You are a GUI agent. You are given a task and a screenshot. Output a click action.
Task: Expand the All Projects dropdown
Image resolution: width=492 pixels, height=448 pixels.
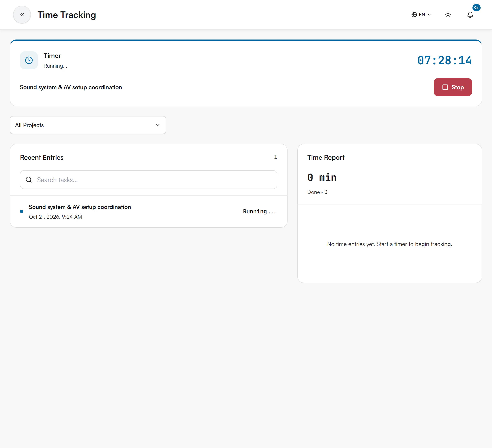(x=88, y=125)
